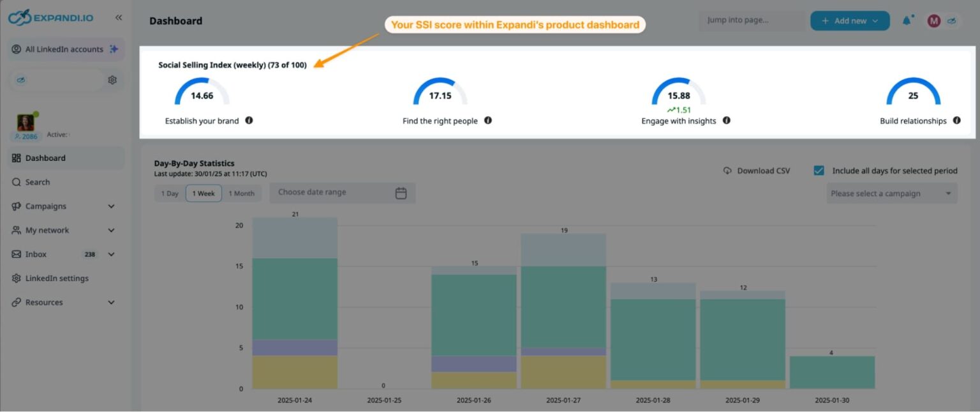Expand the Campaigns menu chevron
Screen dimensions: 980x412
pos(112,206)
